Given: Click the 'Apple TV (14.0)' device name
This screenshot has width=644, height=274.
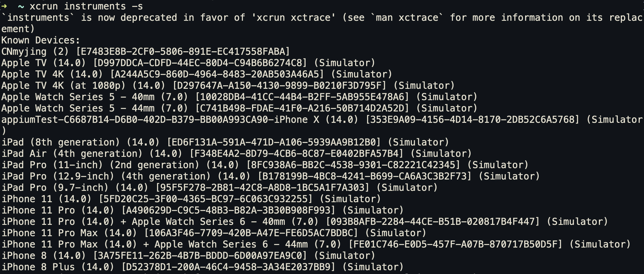Looking at the screenshot, I should pos(44,63).
